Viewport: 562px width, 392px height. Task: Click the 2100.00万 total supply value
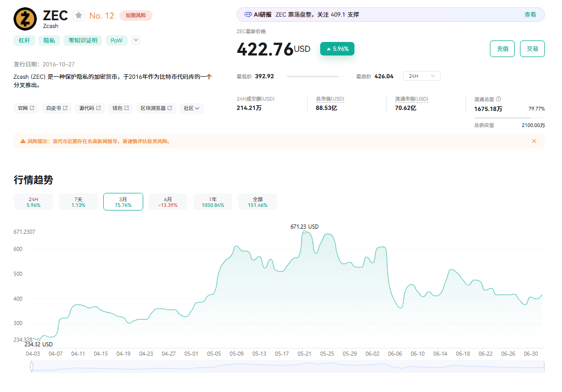(533, 125)
